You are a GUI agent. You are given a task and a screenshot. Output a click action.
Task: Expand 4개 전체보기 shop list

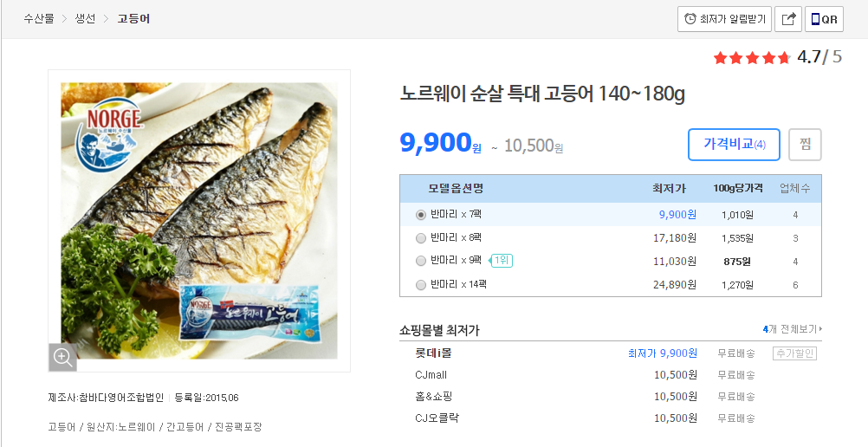click(x=792, y=329)
